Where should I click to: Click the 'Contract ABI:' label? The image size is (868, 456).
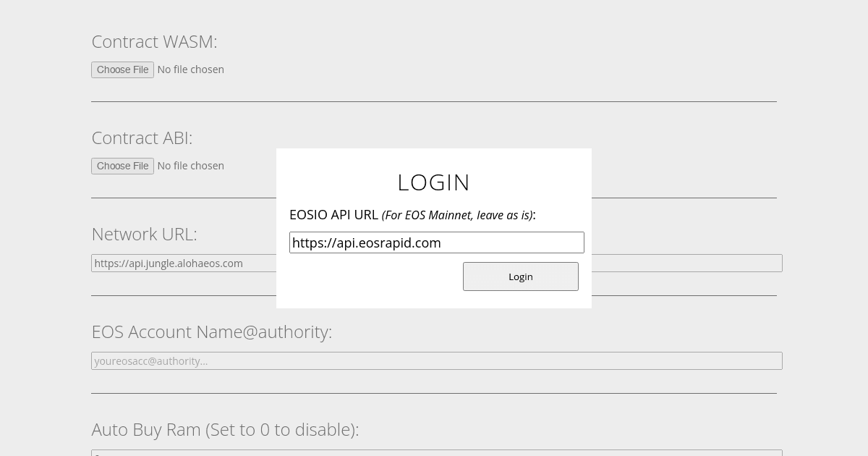point(142,138)
